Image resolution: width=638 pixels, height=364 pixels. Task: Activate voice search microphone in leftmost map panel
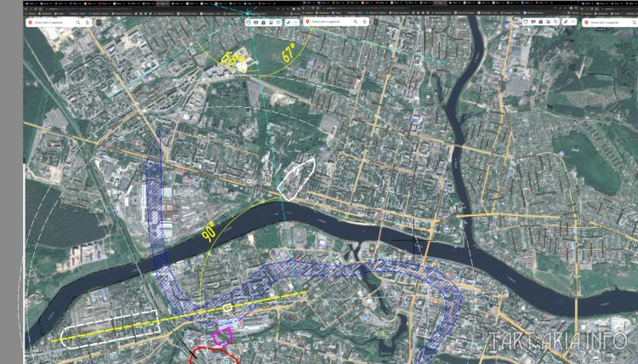pyautogui.click(x=88, y=22)
